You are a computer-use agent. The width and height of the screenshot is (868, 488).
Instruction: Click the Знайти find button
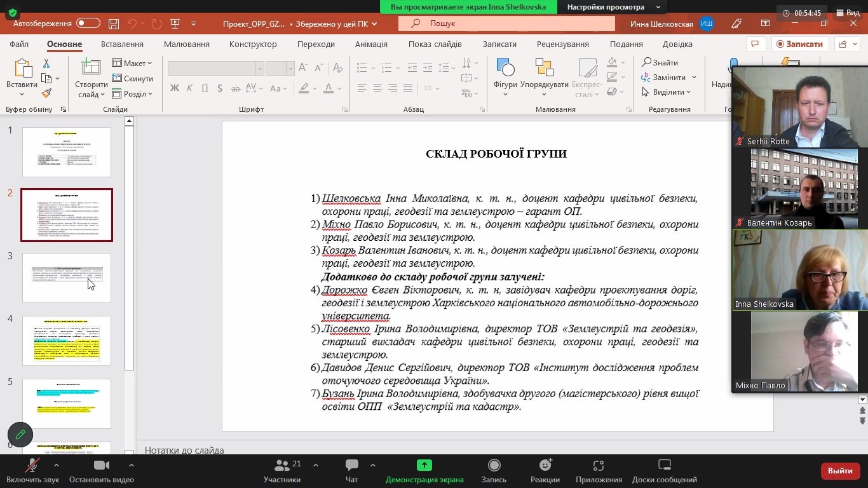point(660,62)
